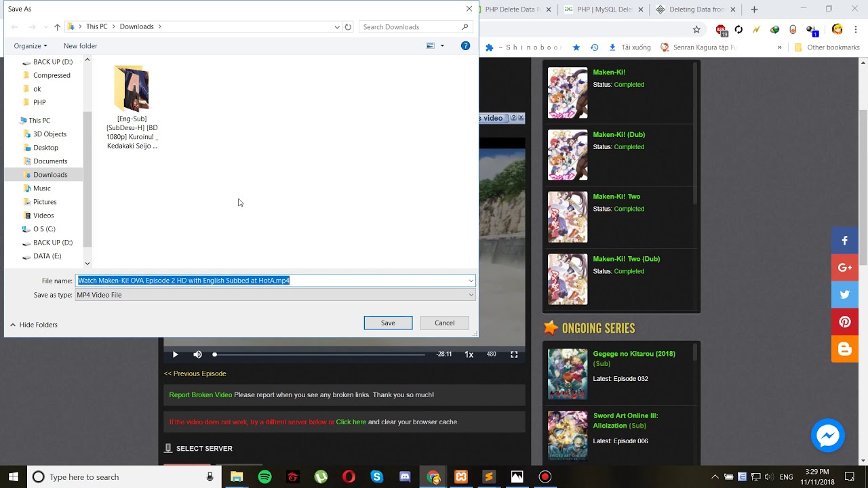The image size is (868, 488).
Task: Change the 480 video quality setting
Action: click(x=492, y=354)
